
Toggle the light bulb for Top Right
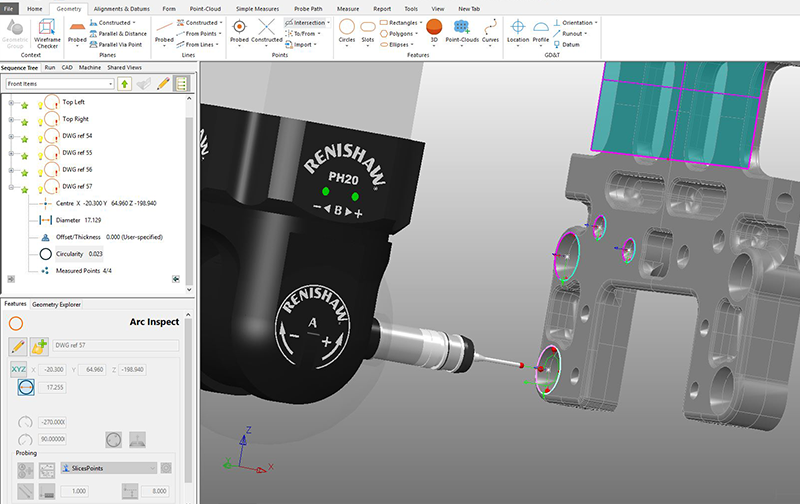click(40, 122)
